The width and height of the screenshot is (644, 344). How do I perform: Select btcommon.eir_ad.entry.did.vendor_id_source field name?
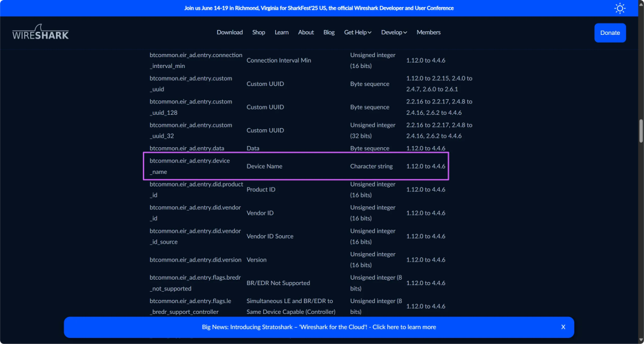(195, 236)
